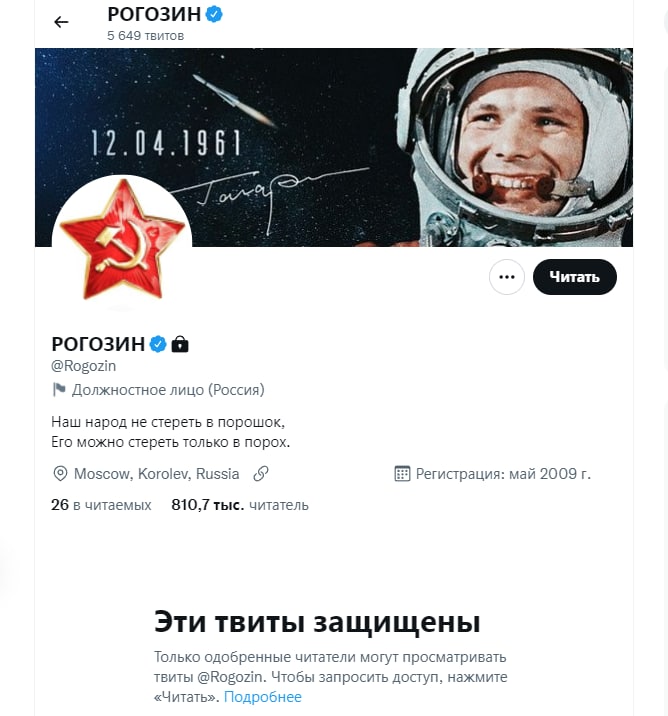This screenshot has width=668, height=716.
Task: Click the verified badge in the header
Action: tap(214, 15)
